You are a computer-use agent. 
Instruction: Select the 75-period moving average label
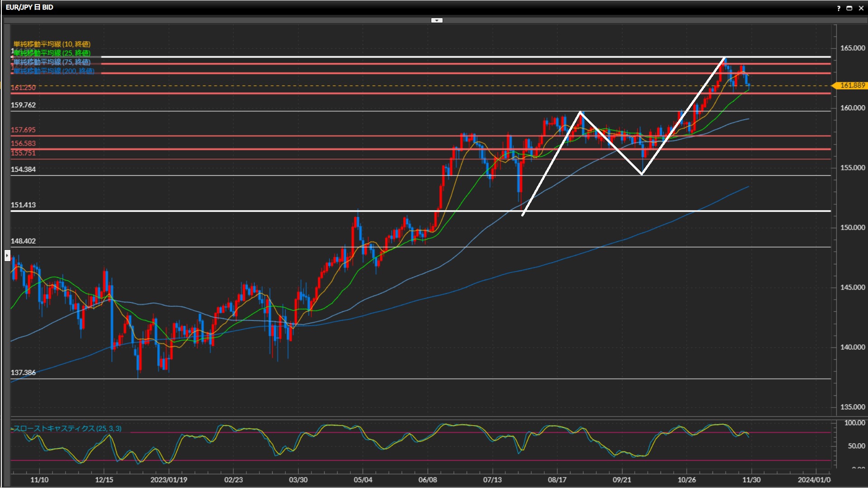[x=52, y=62]
